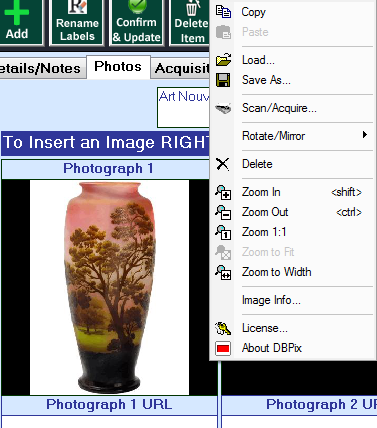Switch to the Acquisition tab
The height and width of the screenshot is (428, 377).
[x=181, y=68]
